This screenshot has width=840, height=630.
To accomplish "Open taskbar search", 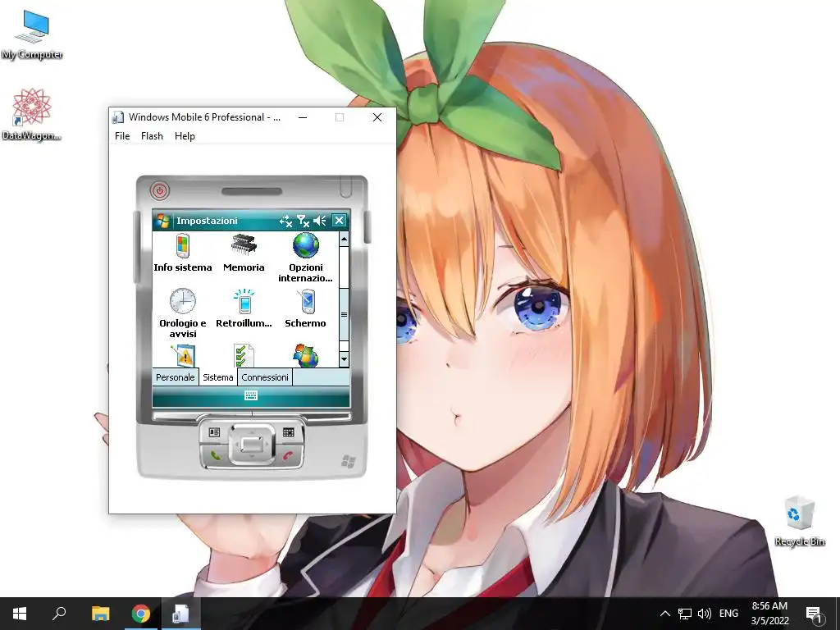I will [59, 614].
